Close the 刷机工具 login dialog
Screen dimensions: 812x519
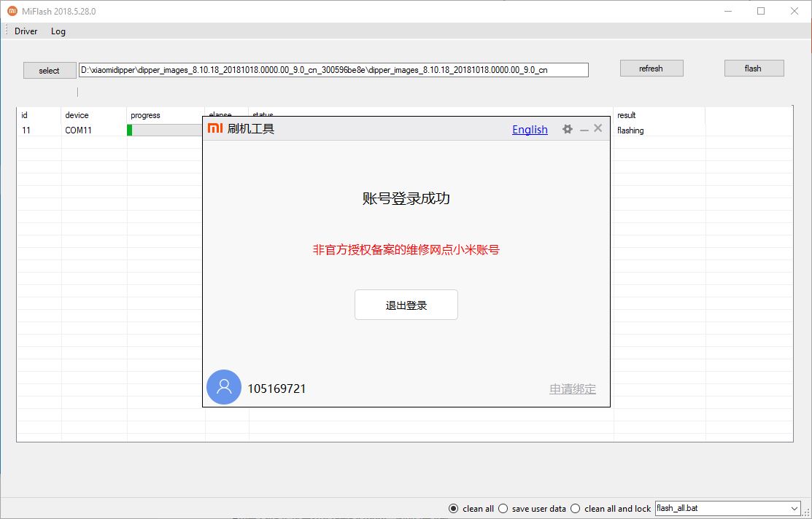pyautogui.click(x=598, y=128)
